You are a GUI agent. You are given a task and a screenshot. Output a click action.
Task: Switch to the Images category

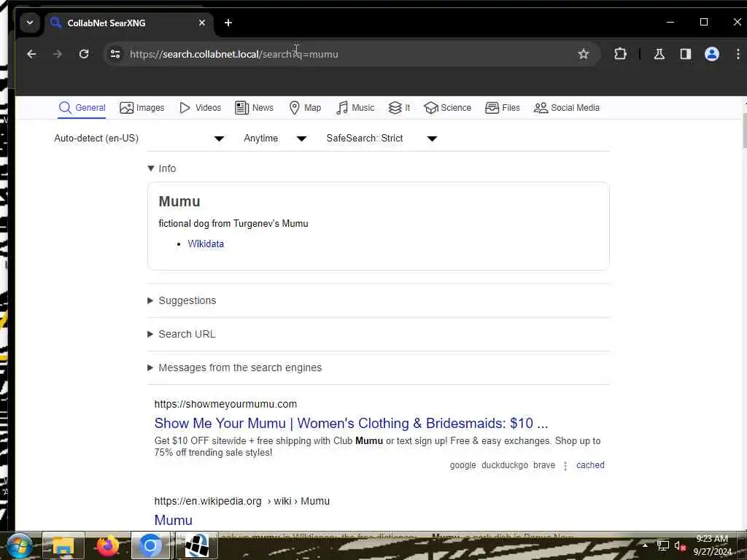[x=142, y=108]
